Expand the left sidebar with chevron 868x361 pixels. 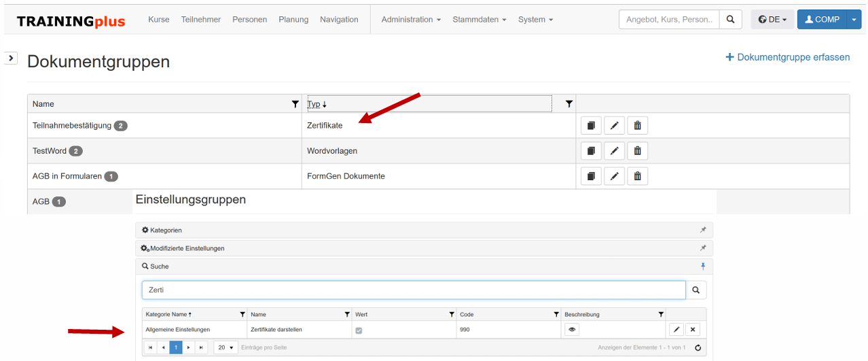pyautogui.click(x=11, y=58)
